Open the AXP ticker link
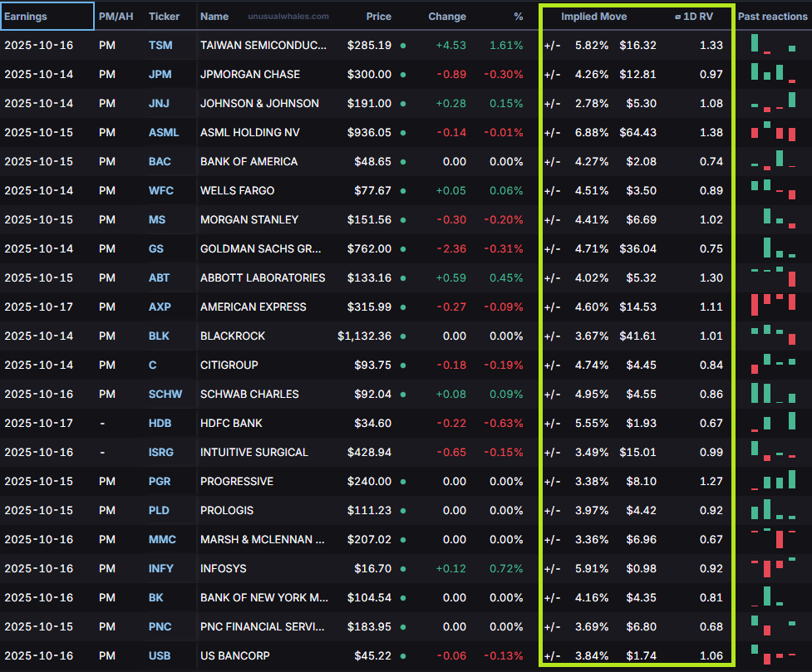The image size is (812, 672). [160, 307]
